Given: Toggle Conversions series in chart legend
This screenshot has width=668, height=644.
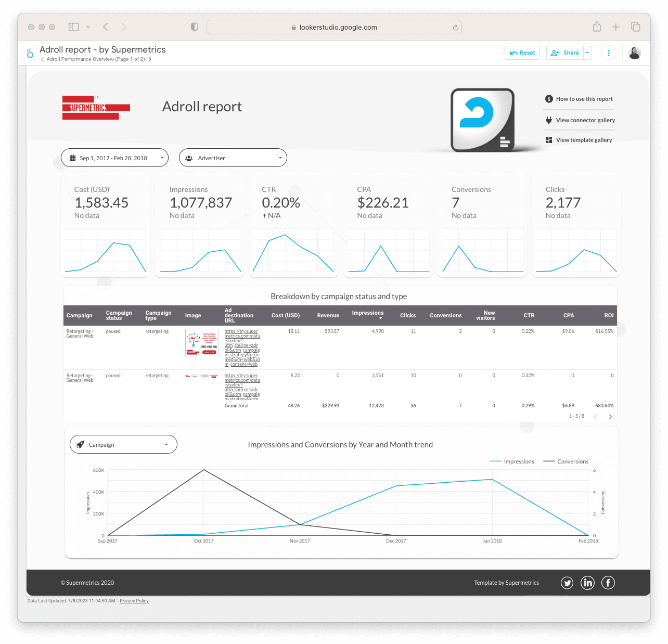Looking at the screenshot, I should coord(566,461).
